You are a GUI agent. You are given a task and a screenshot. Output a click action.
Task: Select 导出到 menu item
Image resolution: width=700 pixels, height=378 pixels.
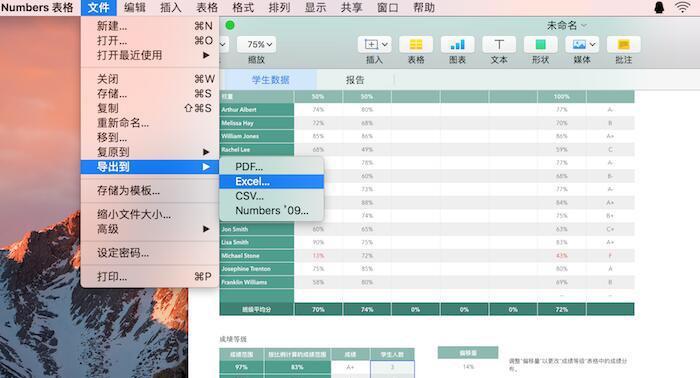[x=150, y=167]
